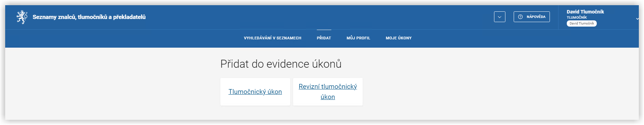The width and height of the screenshot is (644, 125).
Task: Click the David Tlumočník user name
Action: point(585,12)
